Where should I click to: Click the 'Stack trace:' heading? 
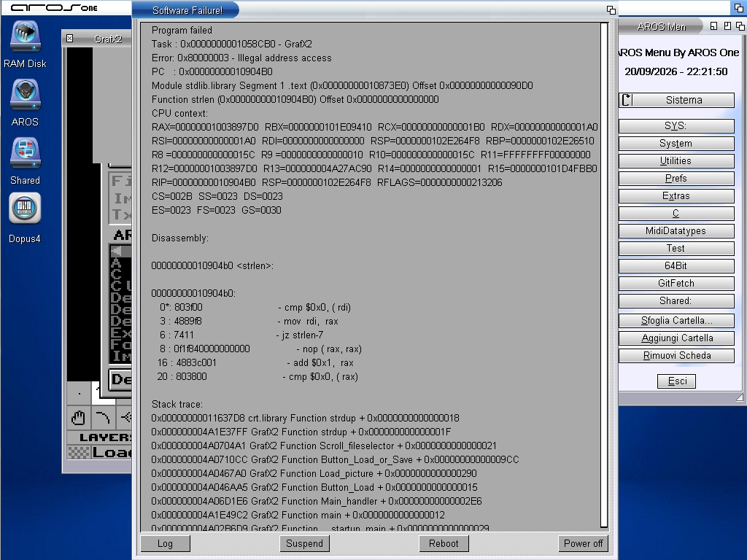(177, 404)
